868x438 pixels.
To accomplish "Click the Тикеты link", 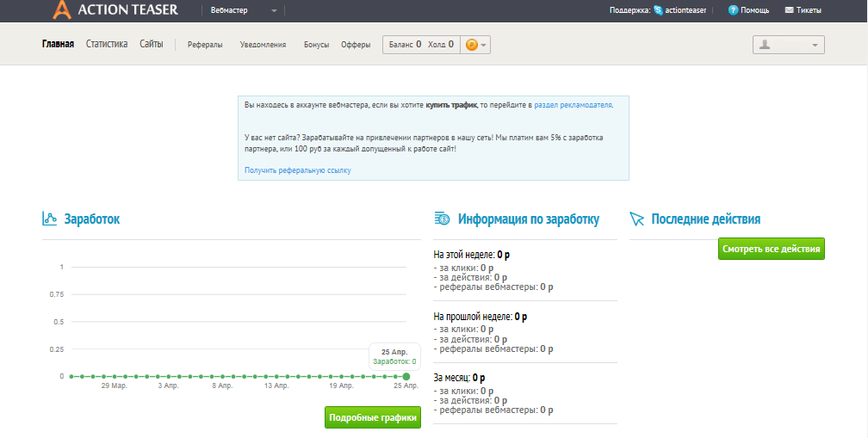I will pyautogui.click(x=809, y=10).
